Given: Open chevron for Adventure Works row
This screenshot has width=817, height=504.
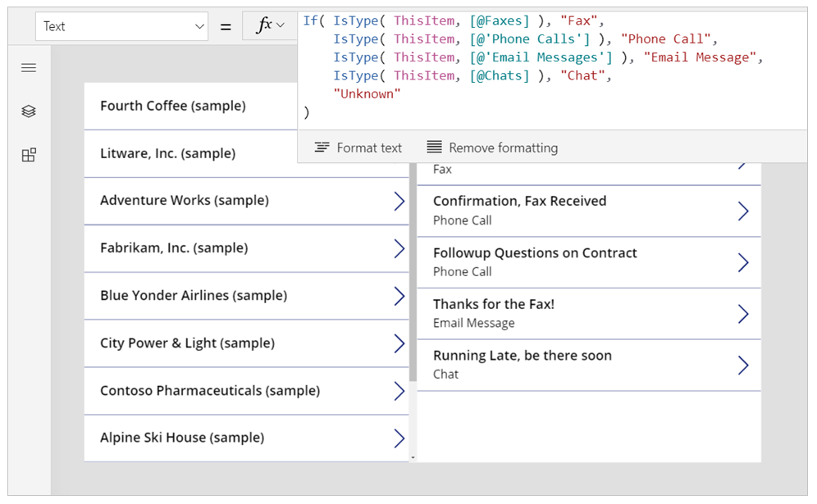Looking at the screenshot, I should point(399,201).
